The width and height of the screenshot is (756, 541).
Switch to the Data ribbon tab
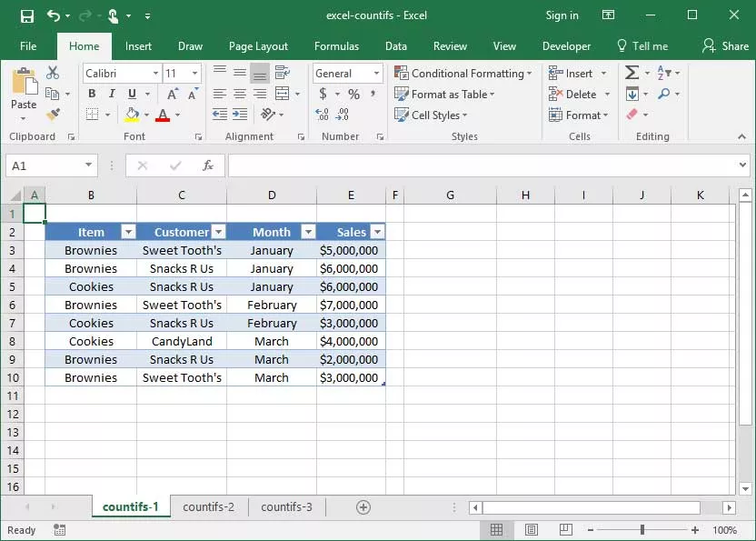coord(396,46)
